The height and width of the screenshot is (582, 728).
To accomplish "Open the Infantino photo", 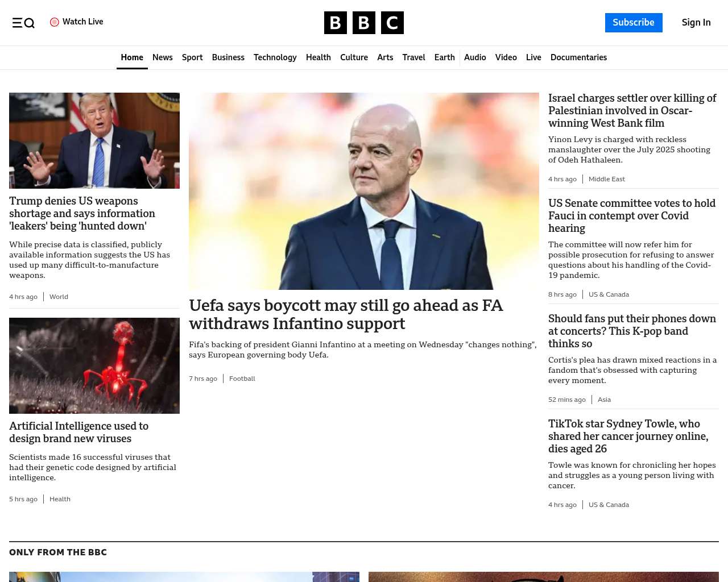I will click(x=364, y=191).
